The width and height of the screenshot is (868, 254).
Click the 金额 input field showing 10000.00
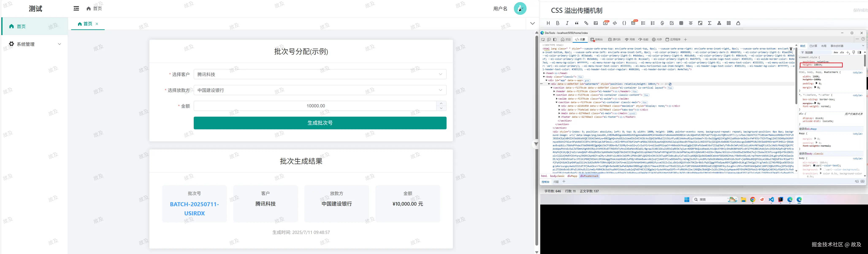coord(315,106)
